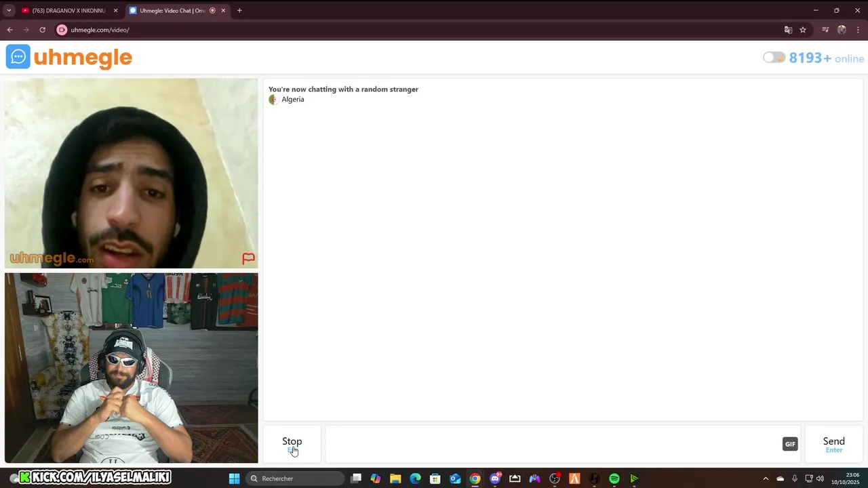Screen dimensions: 868x488
Task: Launch Copilot from the taskbar
Action: click(x=376, y=479)
